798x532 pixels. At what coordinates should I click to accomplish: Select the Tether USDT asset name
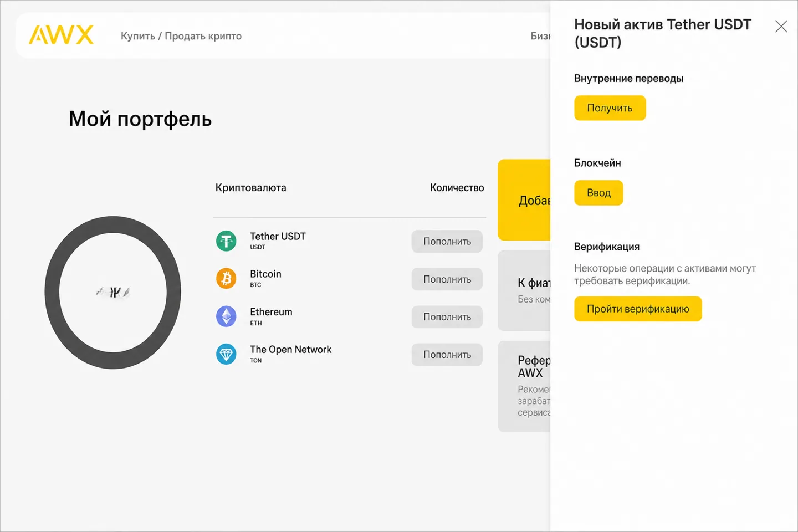pyautogui.click(x=278, y=236)
